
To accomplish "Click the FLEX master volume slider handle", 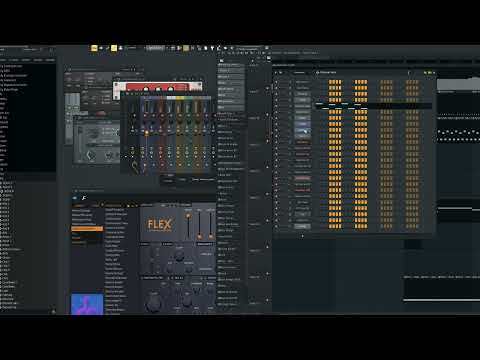I will click(188, 216).
